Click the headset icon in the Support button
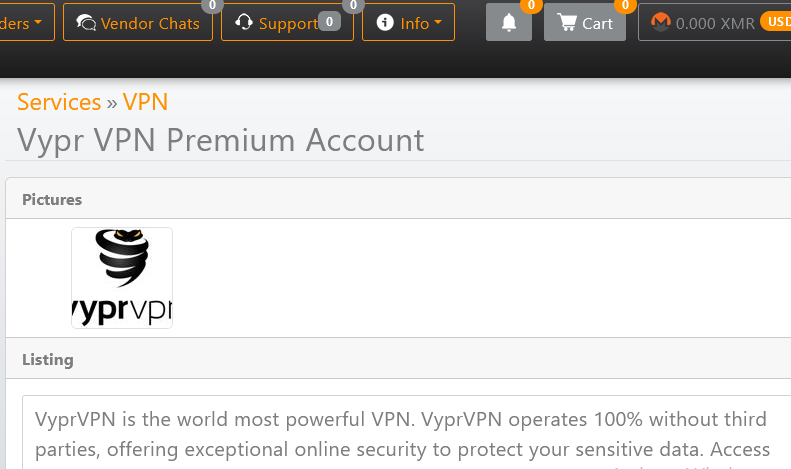This screenshot has height=469, width=791. coord(243,23)
